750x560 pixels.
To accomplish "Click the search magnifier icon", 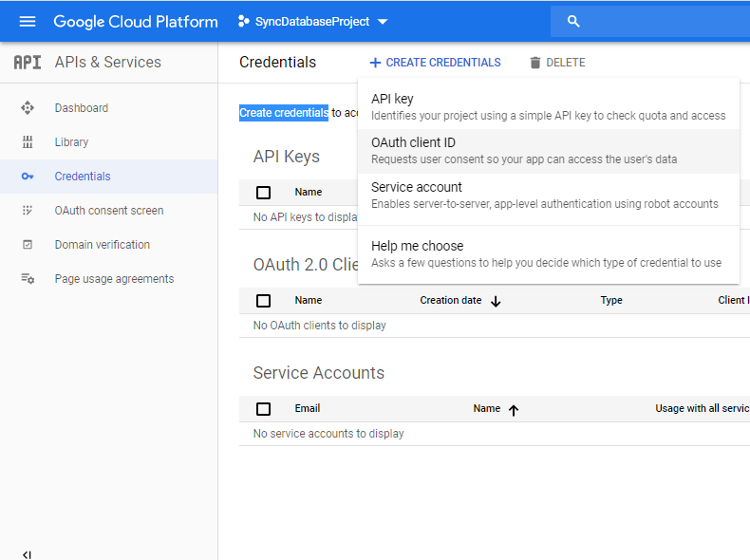I will point(572,21).
